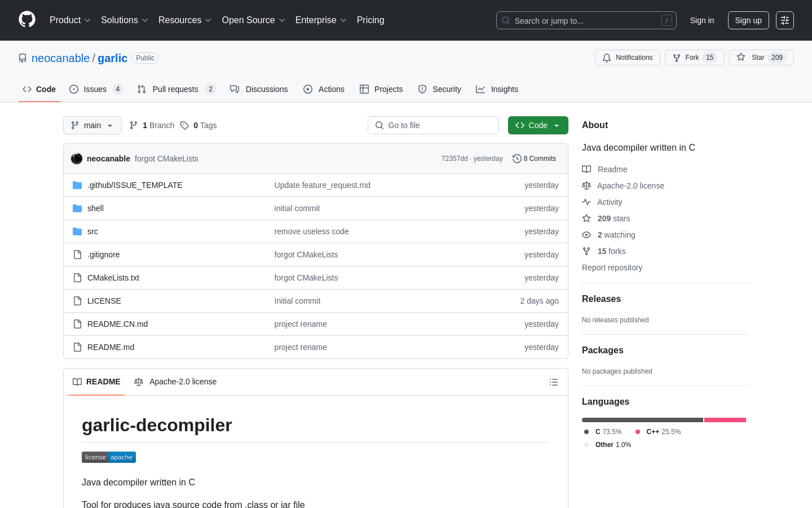Expand the Product menu
This screenshot has width=812, height=508.
(x=70, y=20)
